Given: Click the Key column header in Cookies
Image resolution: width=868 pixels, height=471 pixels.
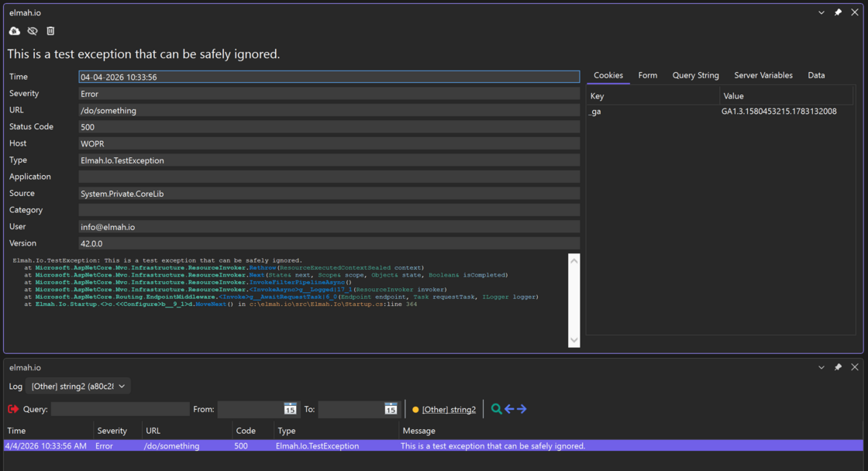Looking at the screenshot, I should click(x=653, y=96).
